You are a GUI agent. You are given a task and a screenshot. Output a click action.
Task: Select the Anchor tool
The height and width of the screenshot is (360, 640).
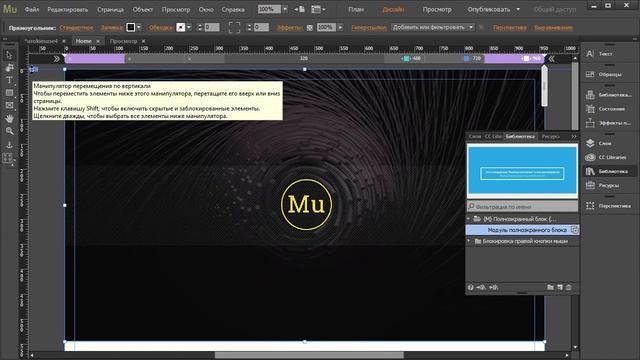click(9, 145)
